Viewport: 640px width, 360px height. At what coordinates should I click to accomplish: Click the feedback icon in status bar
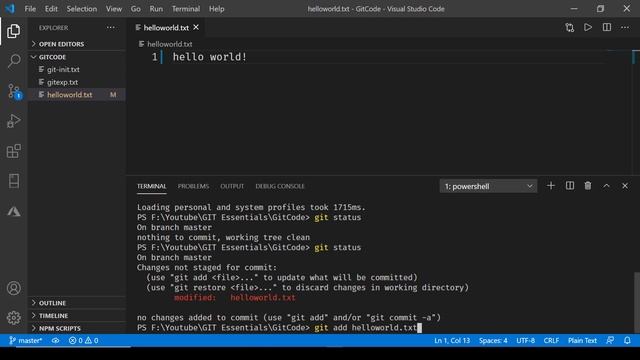pos(610,340)
